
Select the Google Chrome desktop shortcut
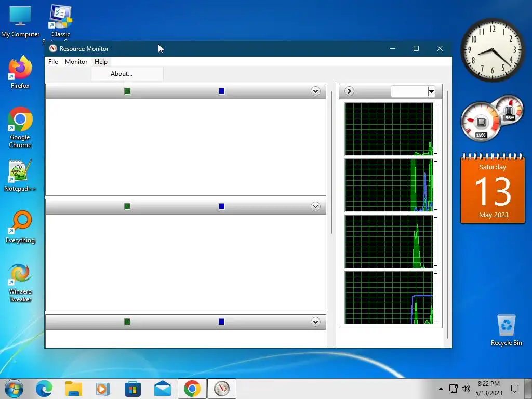(x=20, y=128)
